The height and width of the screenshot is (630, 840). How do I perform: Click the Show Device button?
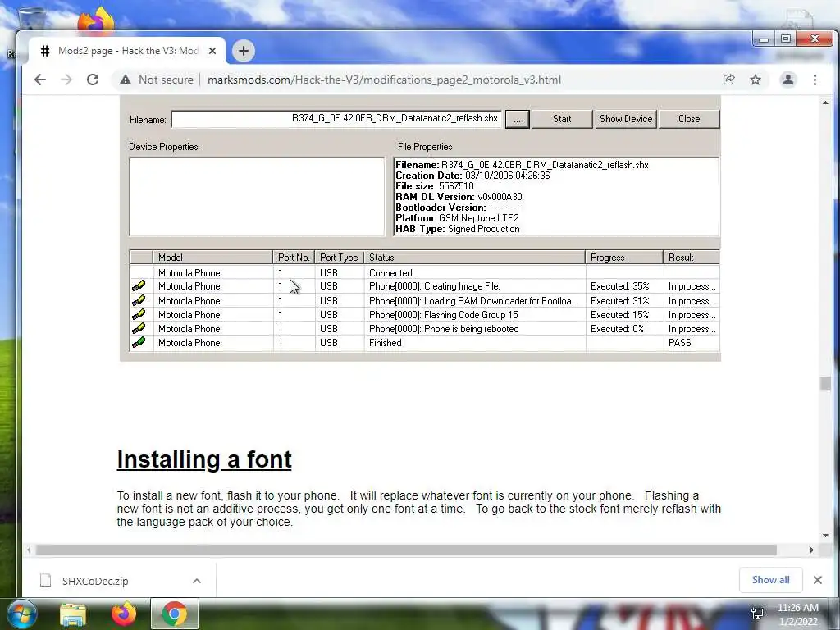click(x=626, y=119)
